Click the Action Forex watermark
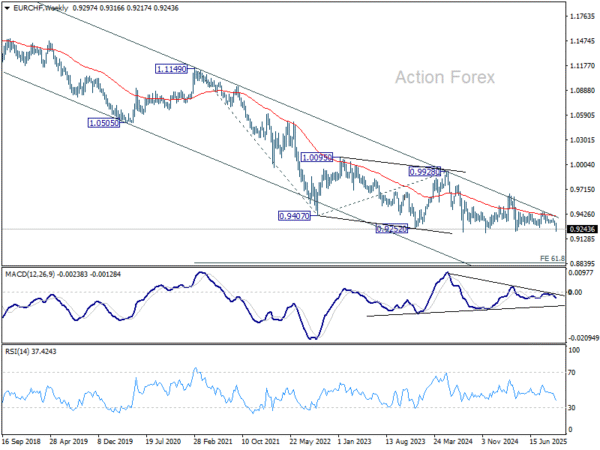Image resolution: width=600 pixels, height=450 pixels. coord(453,77)
